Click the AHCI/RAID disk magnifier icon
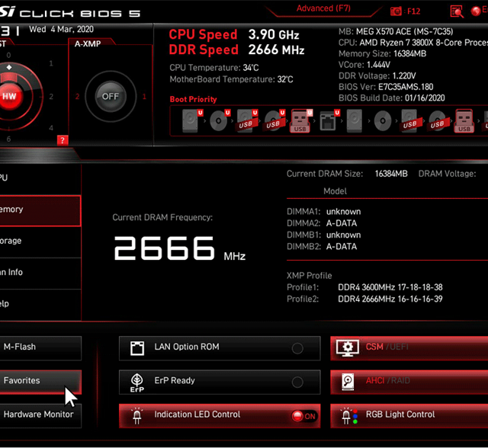488x448 pixels. click(x=348, y=382)
